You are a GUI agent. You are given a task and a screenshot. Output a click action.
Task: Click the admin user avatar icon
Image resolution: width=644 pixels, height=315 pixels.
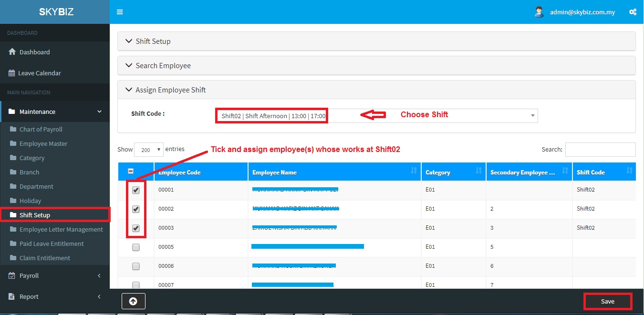coord(539,12)
